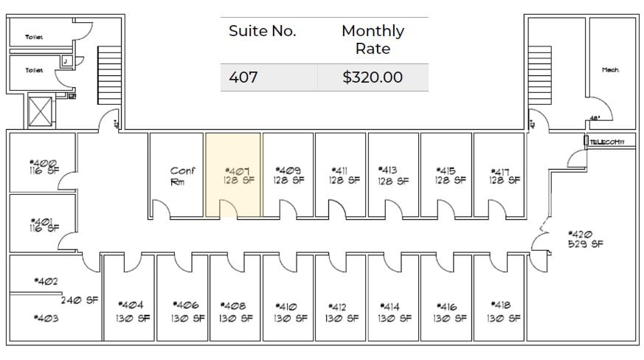Click the $320.00 monthly rate cell
Screen dimensions: 644x360
pos(373,77)
